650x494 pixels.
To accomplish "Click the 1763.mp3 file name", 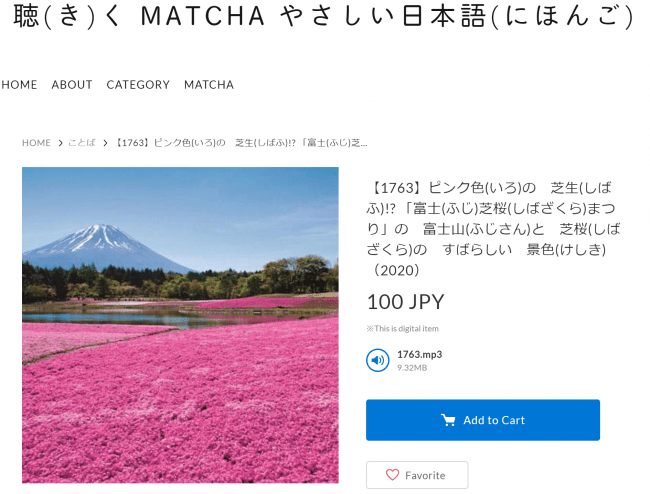I will click(420, 354).
